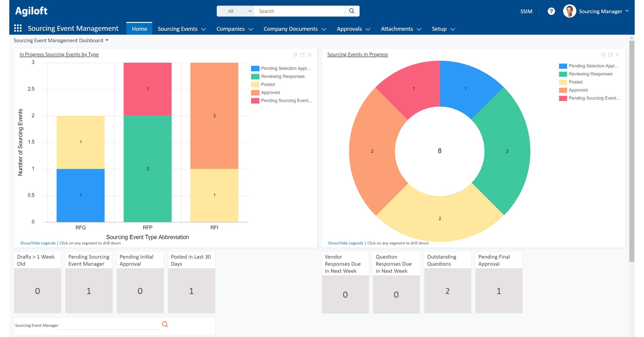Click the Agiloft logo

click(x=31, y=11)
